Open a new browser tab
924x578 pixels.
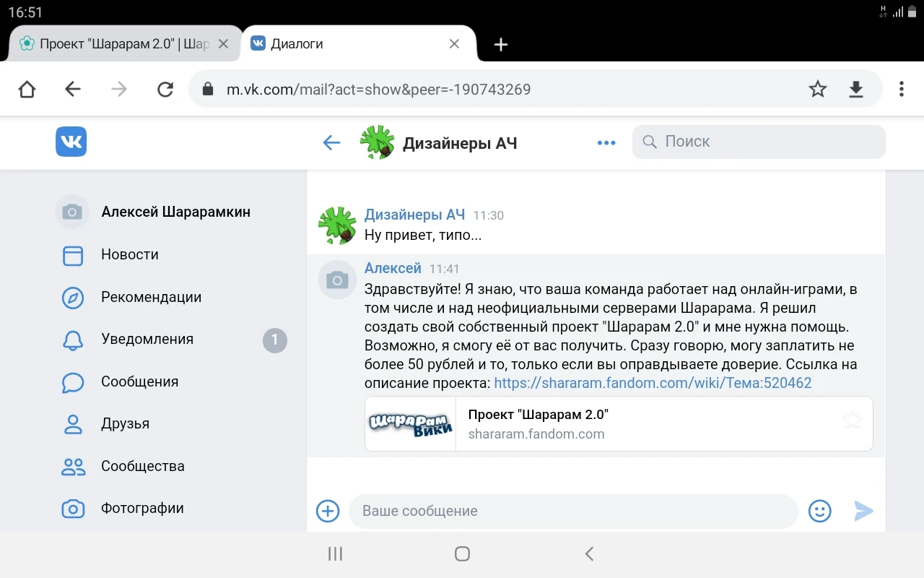coord(501,45)
